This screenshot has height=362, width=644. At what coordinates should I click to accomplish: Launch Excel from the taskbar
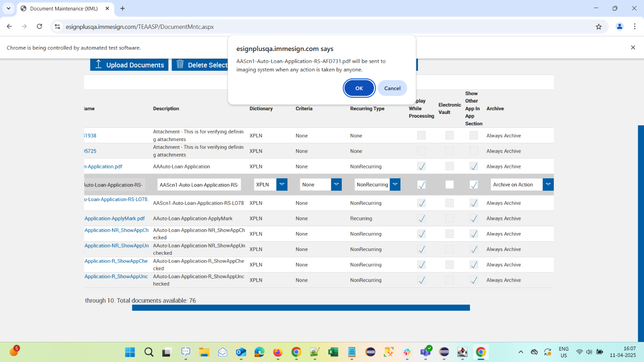click(x=333, y=352)
